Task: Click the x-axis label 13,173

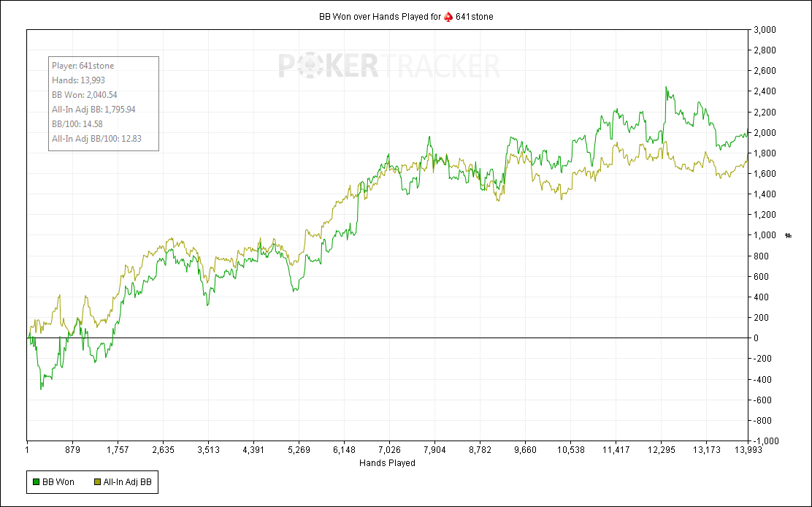Action: pyautogui.click(x=707, y=450)
